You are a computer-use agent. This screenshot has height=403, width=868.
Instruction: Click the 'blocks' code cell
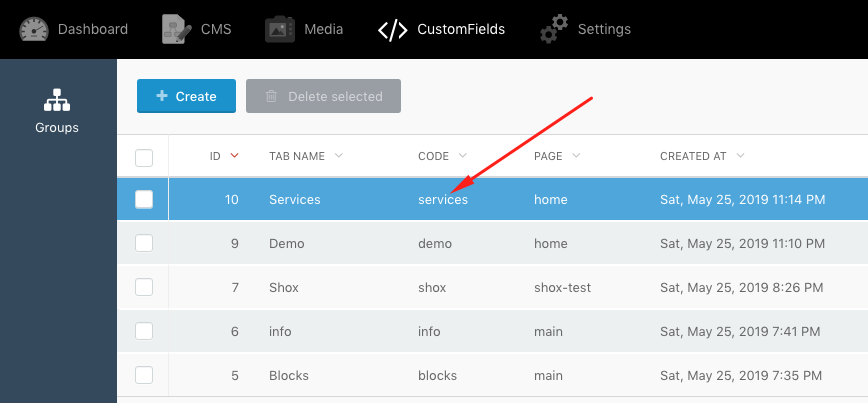click(x=437, y=376)
